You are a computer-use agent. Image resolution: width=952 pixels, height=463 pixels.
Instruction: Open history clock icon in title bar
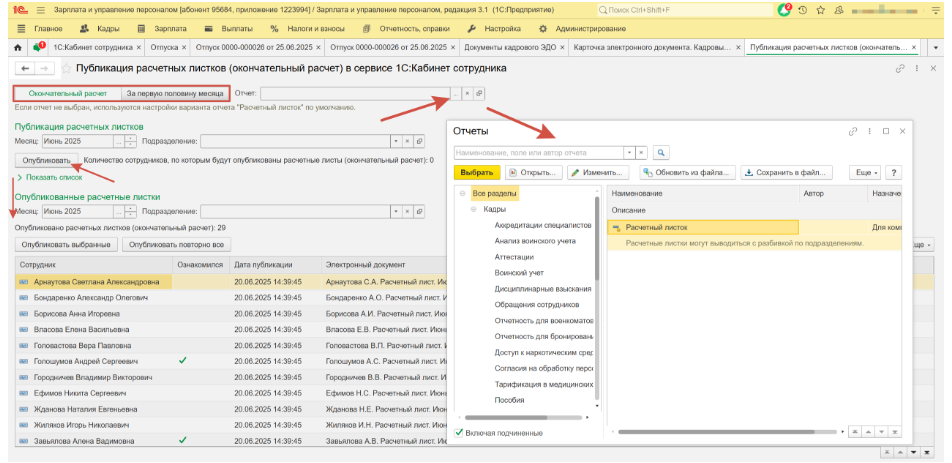coord(803,10)
